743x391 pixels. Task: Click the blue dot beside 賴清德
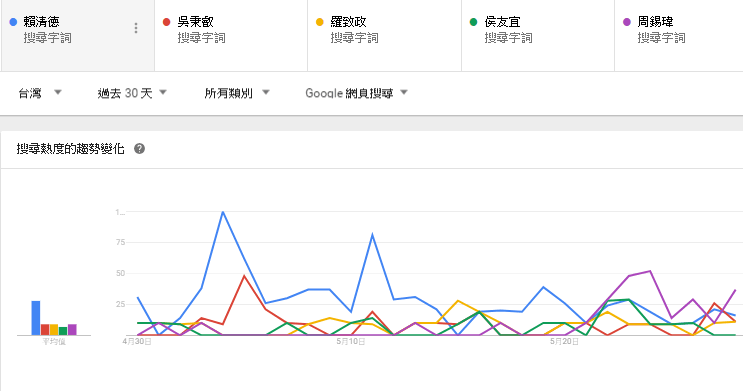coord(13,22)
